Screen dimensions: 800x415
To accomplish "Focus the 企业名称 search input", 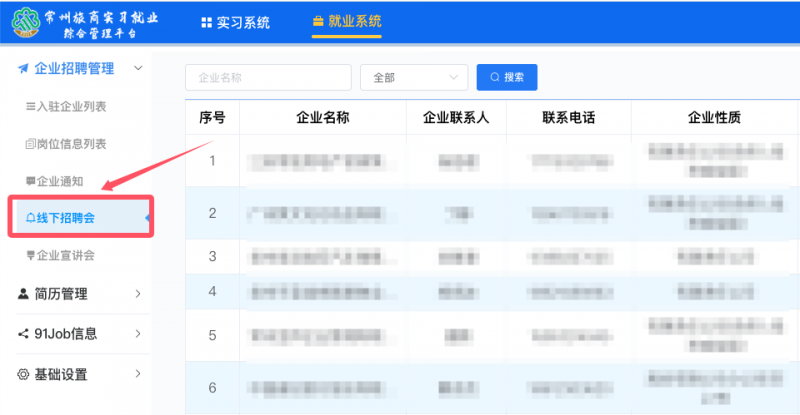I will pos(268,78).
